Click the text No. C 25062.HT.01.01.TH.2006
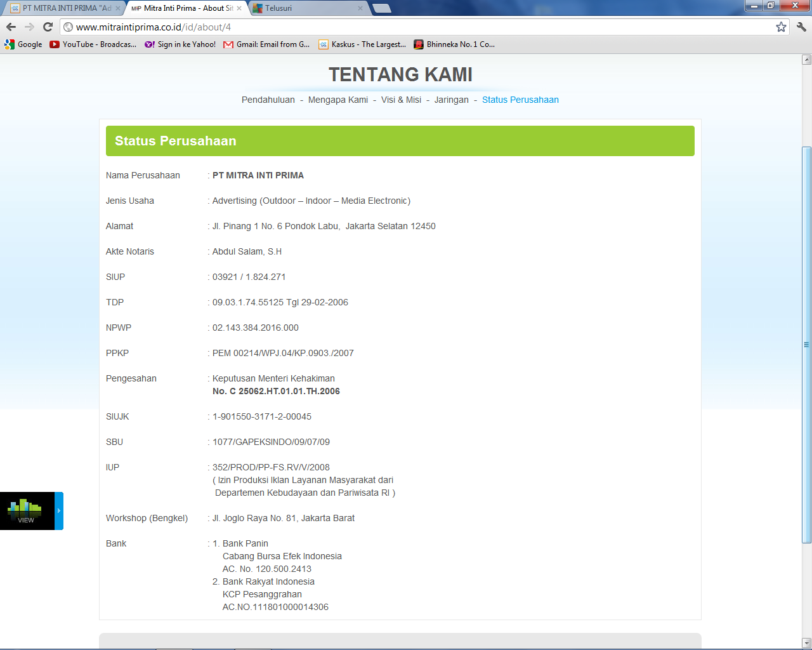Image resolution: width=812 pixels, height=650 pixels. coord(277,391)
